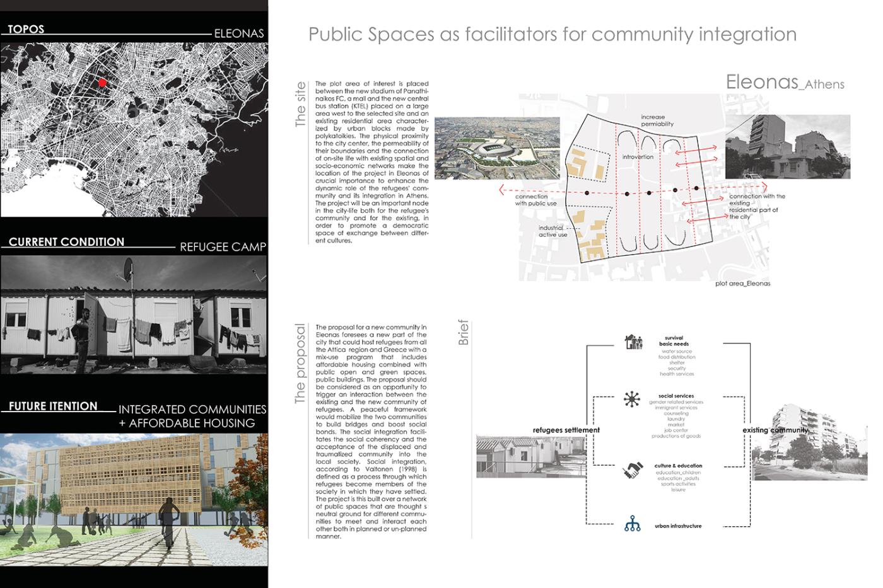Click the culture & education handshake icon
The width and height of the screenshot is (883, 588).
tap(632, 470)
